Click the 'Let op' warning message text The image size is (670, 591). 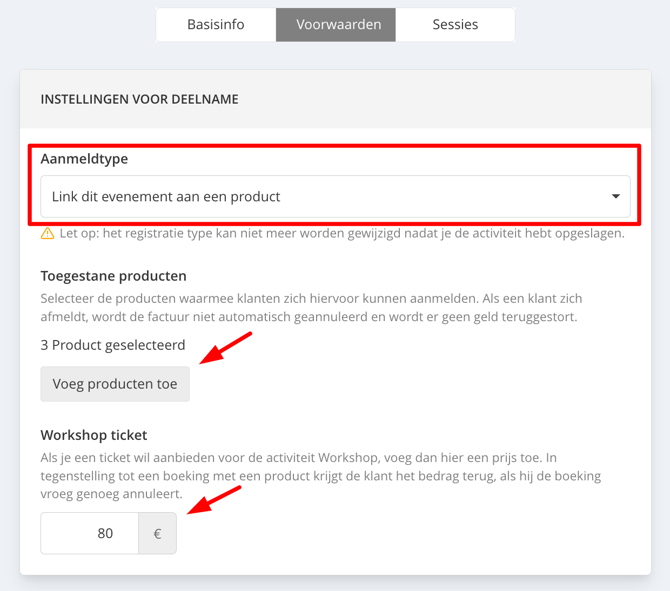pos(341,234)
